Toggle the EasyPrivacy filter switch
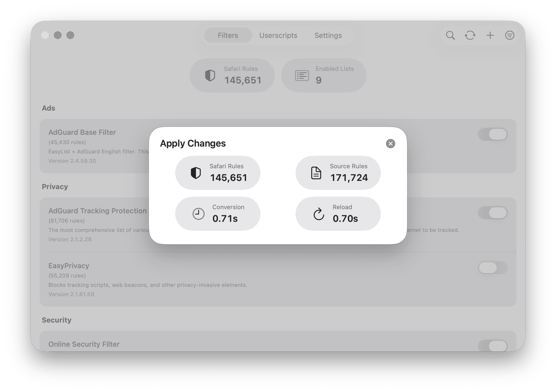 pos(493,268)
